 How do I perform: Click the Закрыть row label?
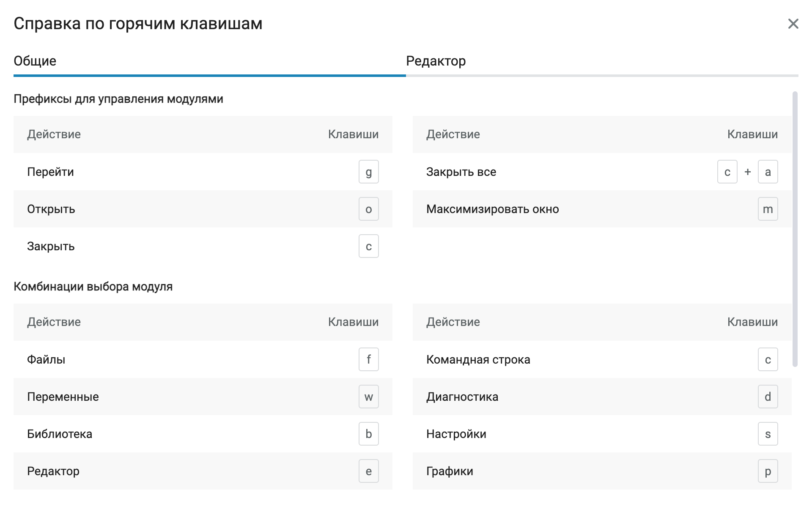[x=51, y=246]
